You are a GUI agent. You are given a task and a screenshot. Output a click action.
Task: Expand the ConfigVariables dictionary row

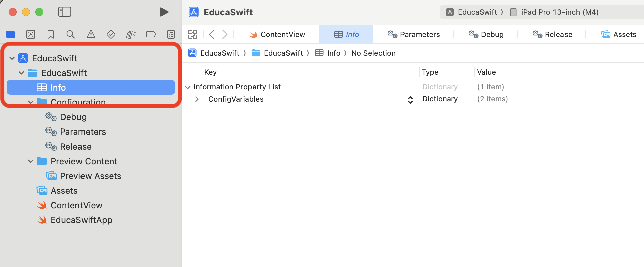tap(197, 99)
